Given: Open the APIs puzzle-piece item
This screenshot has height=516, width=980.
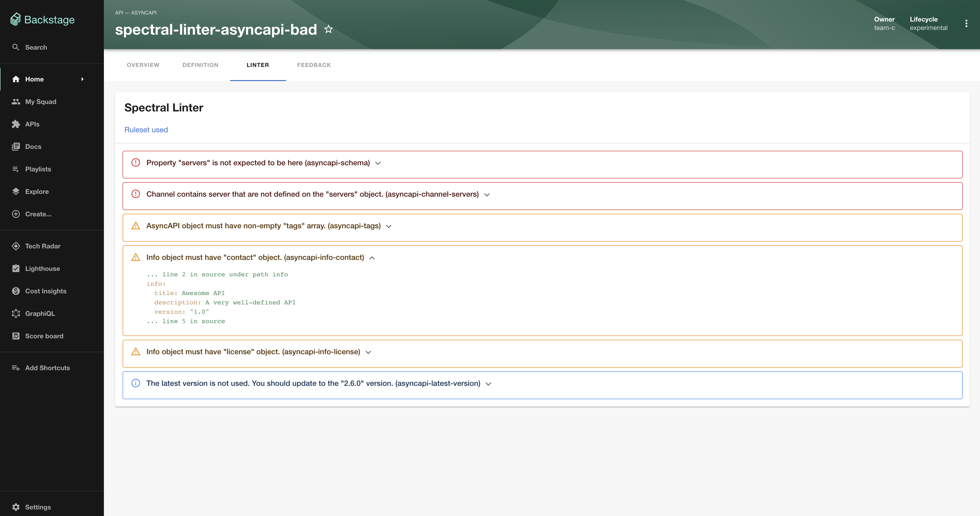Looking at the screenshot, I should point(16,124).
